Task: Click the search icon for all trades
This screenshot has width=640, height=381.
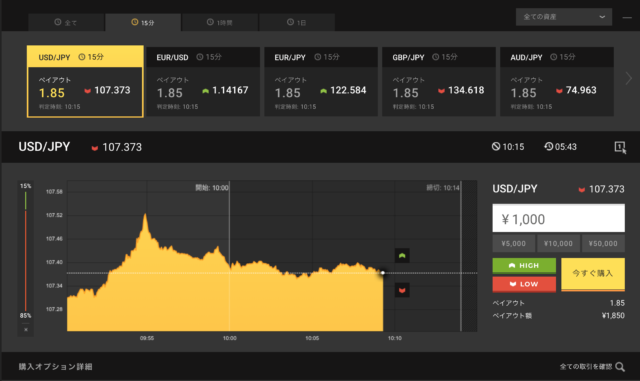Action: pos(620,367)
